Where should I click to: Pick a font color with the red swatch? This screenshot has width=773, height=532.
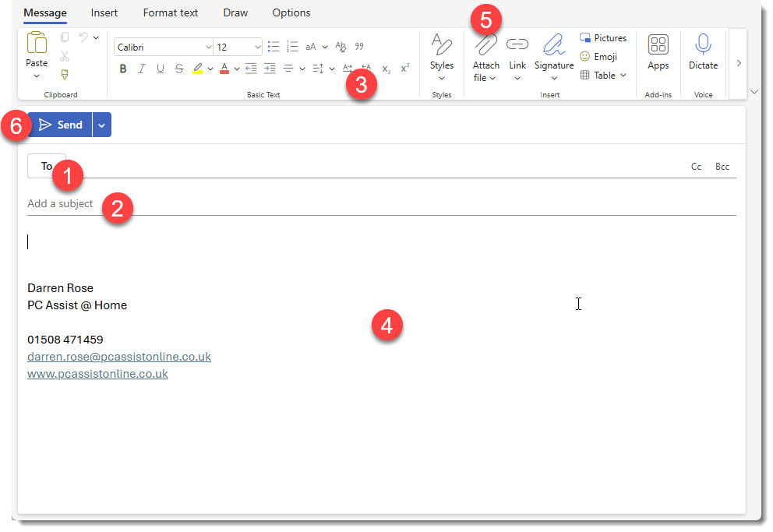(224, 69)
